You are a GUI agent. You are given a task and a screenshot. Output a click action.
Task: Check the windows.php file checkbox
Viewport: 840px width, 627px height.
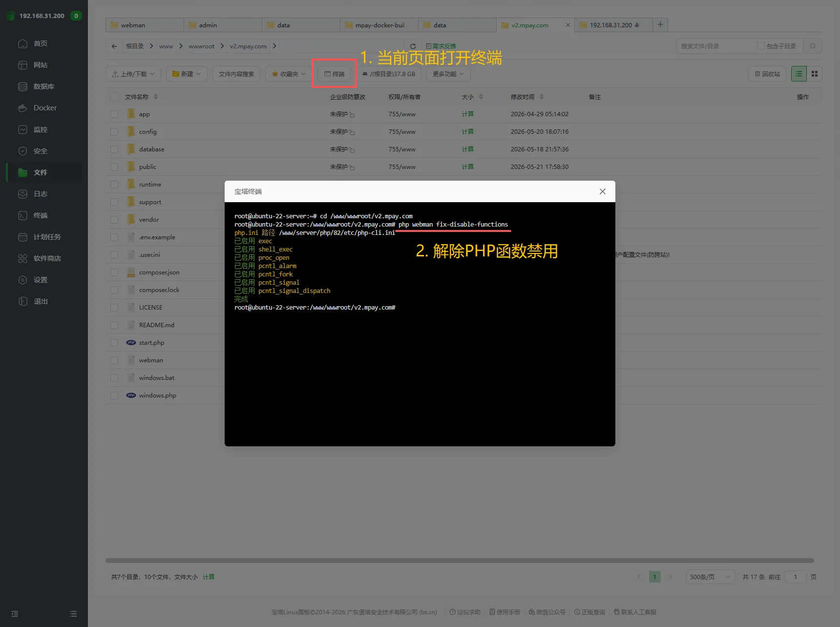pos(114,396)
